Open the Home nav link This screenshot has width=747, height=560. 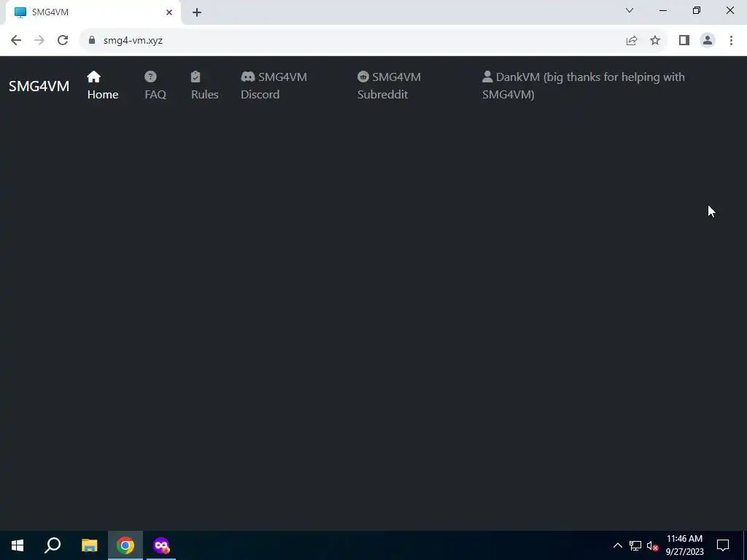(103, 86)
